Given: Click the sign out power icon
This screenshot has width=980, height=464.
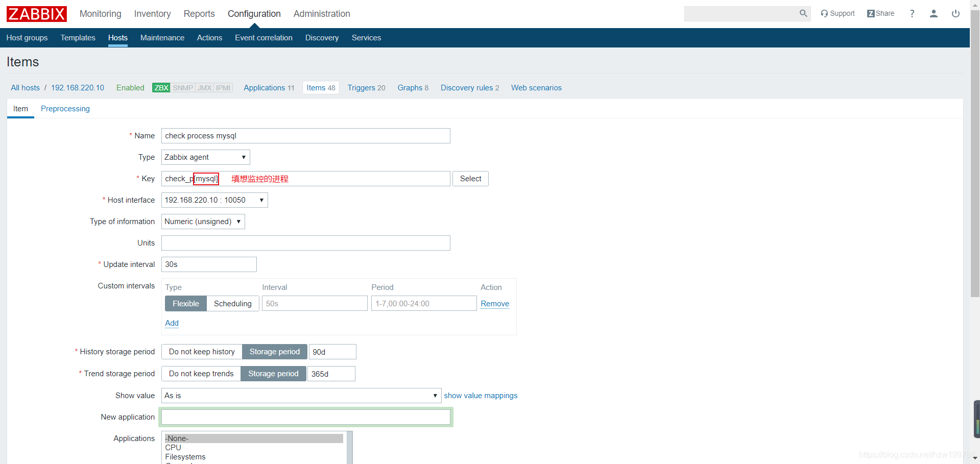Looking at the screenshot, I should 955,14.
